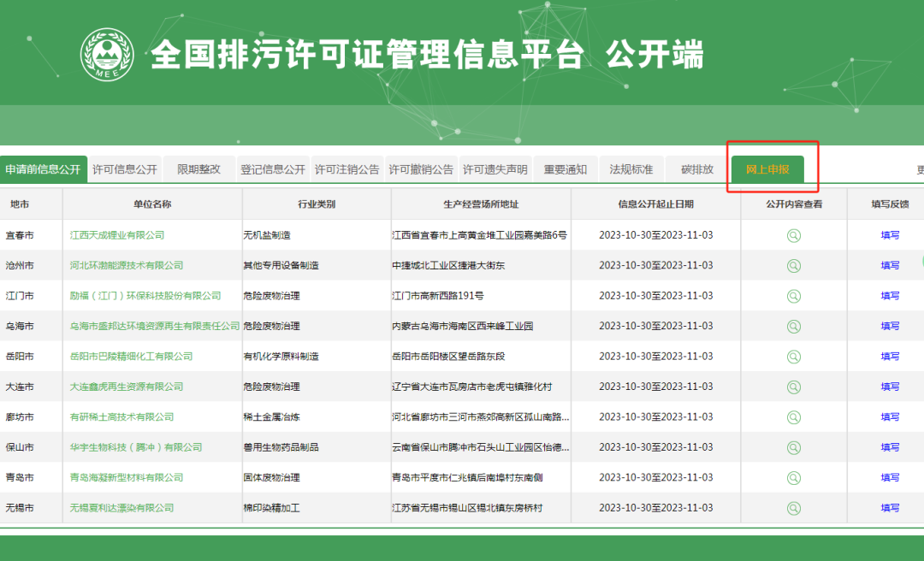Open the 许可信息公开 tab

tap(125, 169)
